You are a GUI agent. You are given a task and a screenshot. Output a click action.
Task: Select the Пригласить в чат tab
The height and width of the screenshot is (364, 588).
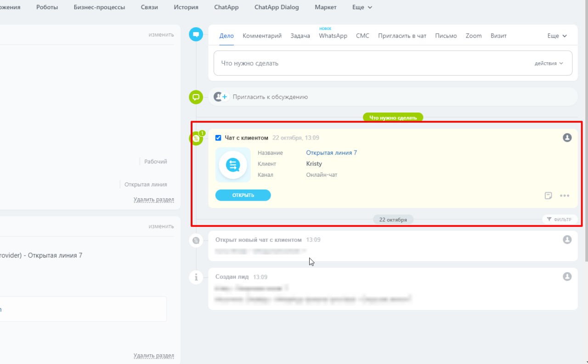point(402,36)
